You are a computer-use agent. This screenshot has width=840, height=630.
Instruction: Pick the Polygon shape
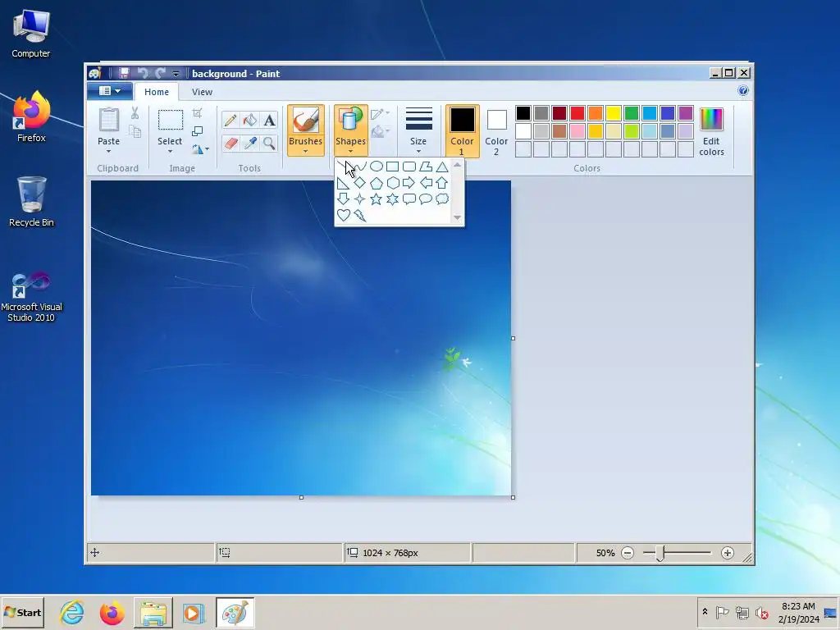point(426,167)
